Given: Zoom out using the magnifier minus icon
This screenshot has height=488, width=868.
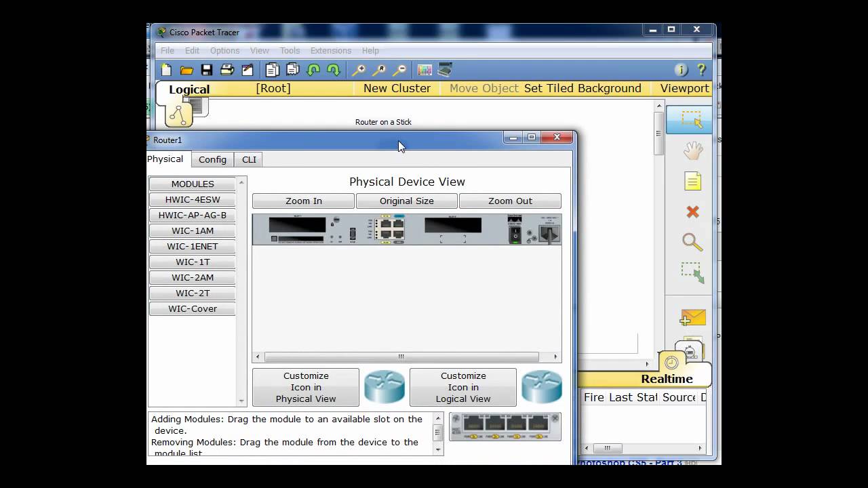Looking at the screenshot, I should tap(400, 70).
